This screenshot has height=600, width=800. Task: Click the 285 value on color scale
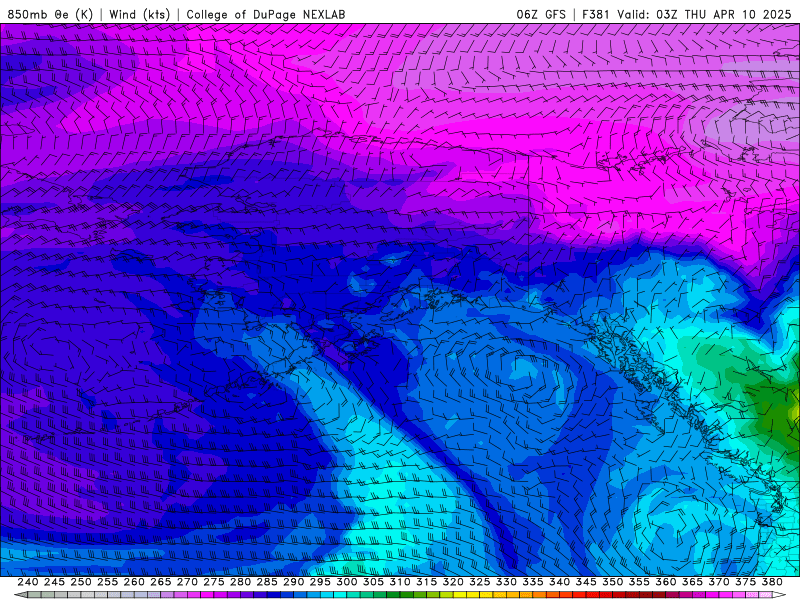tap(267, 582)
